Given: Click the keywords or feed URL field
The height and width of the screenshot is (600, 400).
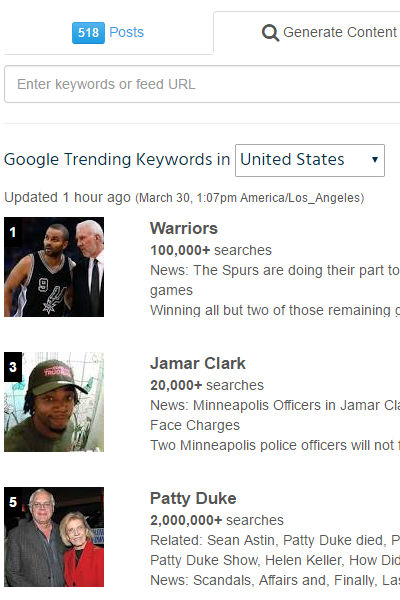Looking at the screenshot, I should point(202,84).
